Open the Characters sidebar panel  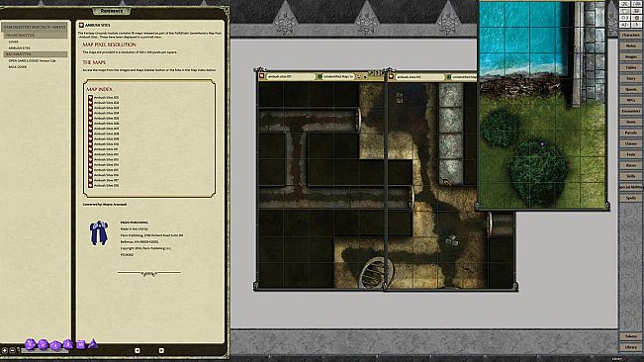630,35
